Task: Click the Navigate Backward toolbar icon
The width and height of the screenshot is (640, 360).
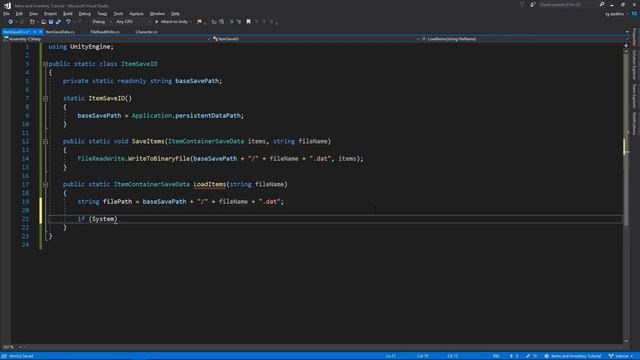Action: pos(11,22)
